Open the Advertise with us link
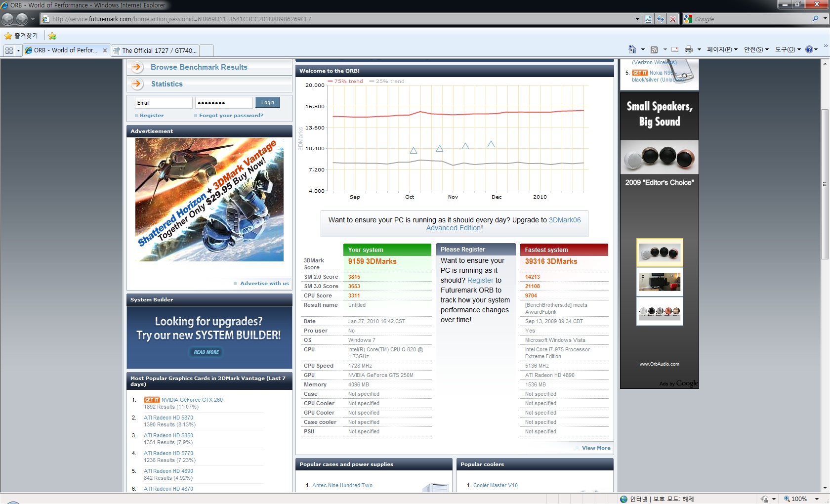Screen dimensions: 830x504 click(264, 284)
